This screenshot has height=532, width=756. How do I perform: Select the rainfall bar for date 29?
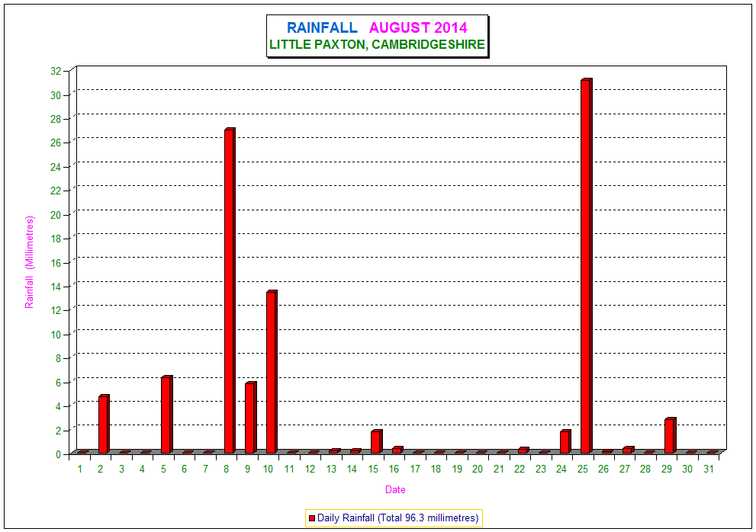pos(671,436)
